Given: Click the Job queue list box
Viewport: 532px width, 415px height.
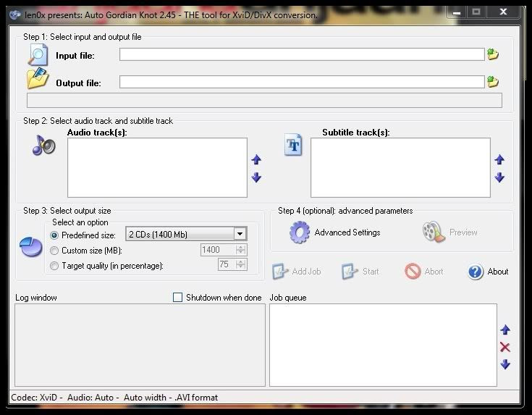Looking at the screenshot, I should point(383,345).
